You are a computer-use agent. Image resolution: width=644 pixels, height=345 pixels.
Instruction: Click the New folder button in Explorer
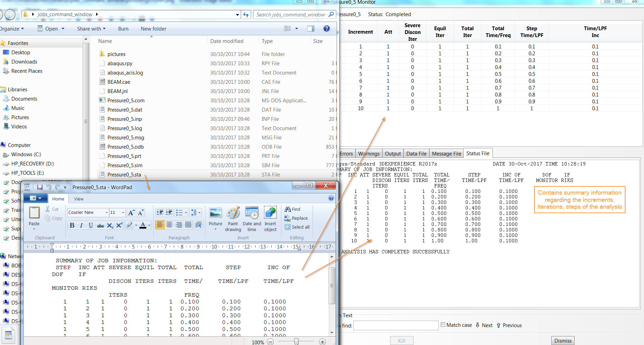(153, 28)
